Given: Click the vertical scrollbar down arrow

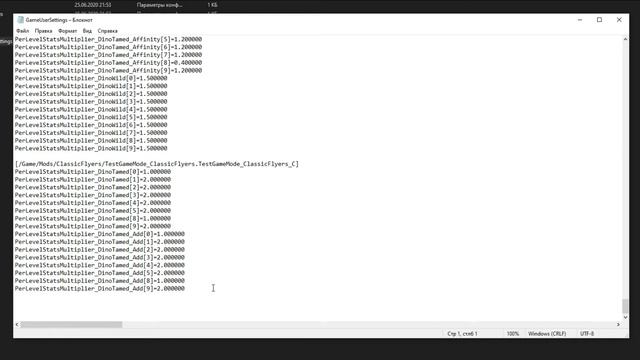Looking at the screenshot, I should point(625,317).
